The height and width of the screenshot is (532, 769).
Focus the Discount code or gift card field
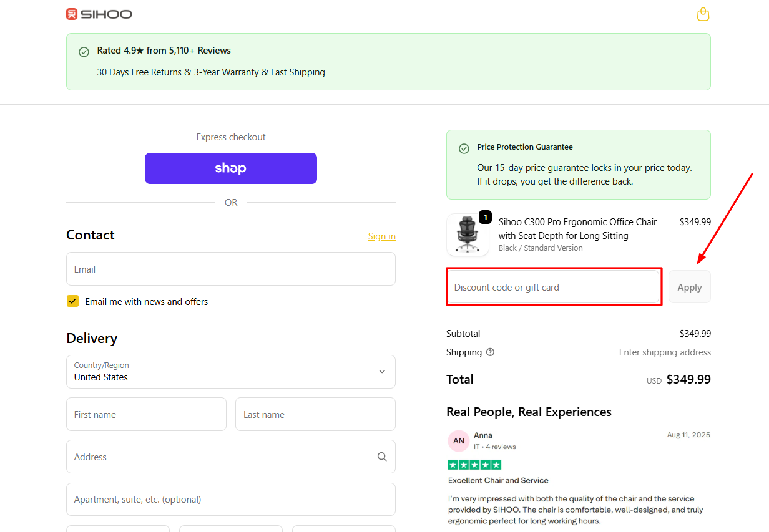554,287
